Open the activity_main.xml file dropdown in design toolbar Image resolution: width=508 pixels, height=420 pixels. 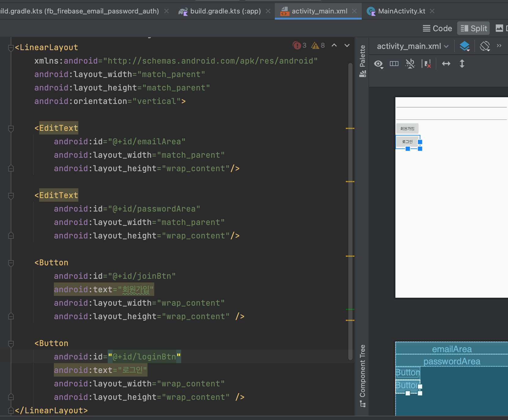point(413,46)
